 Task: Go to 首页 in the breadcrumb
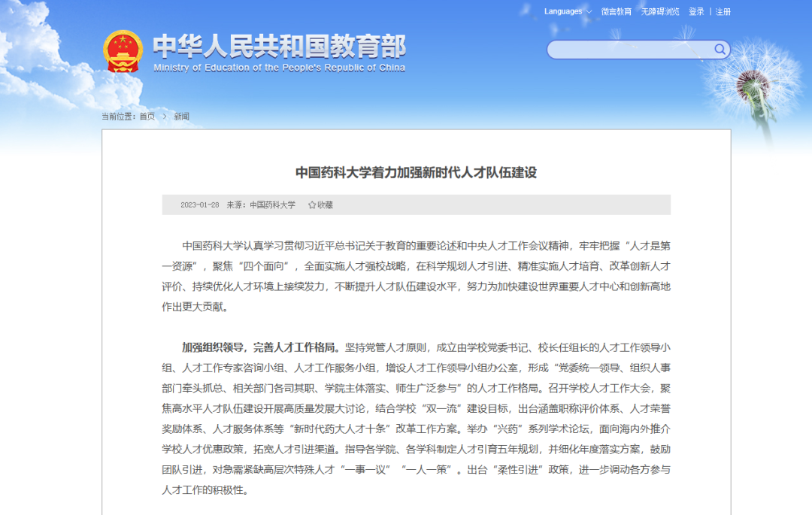pos(147,117)
